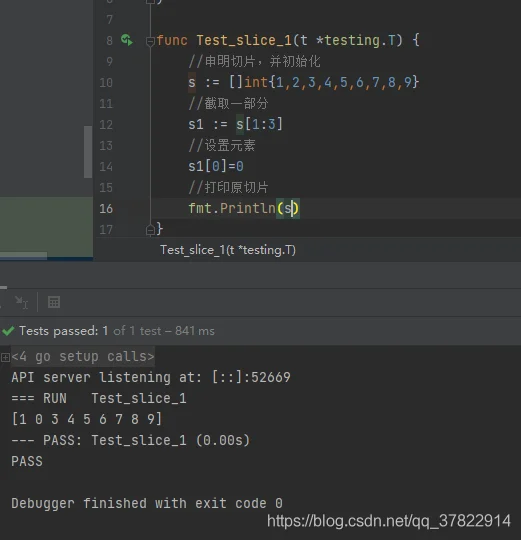The height and width of the screenshot is (540, 521).
Task: Collapse the func Test_slice_1 fold marker
Action: [150, 42]
